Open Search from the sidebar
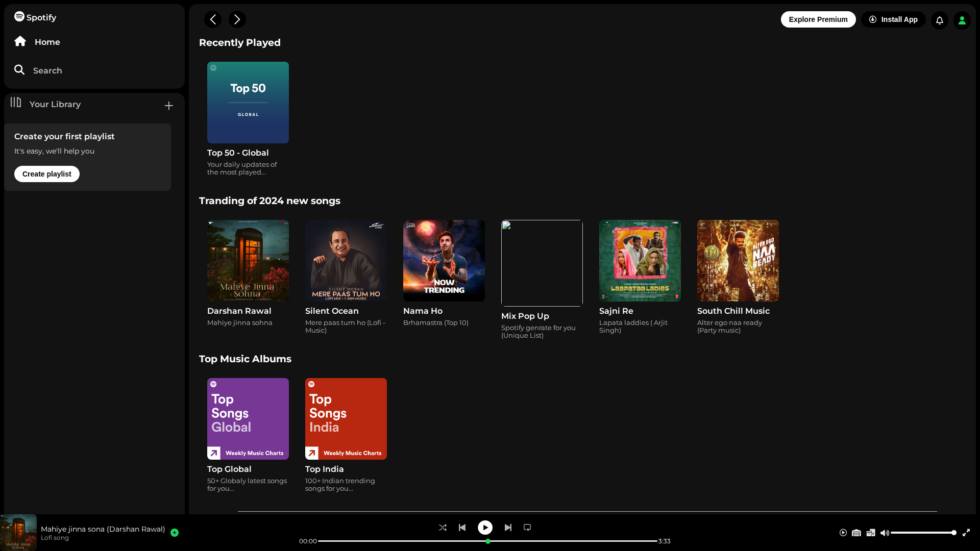980x551 pixels. pos(38,70)
